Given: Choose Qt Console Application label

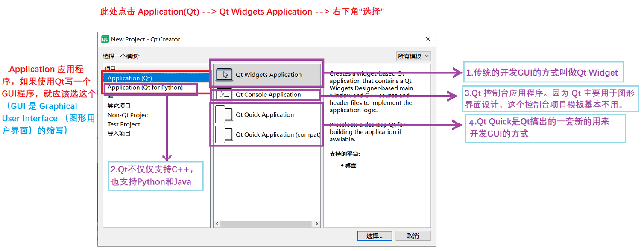Looking at the screenshot, I should (268, 95).
